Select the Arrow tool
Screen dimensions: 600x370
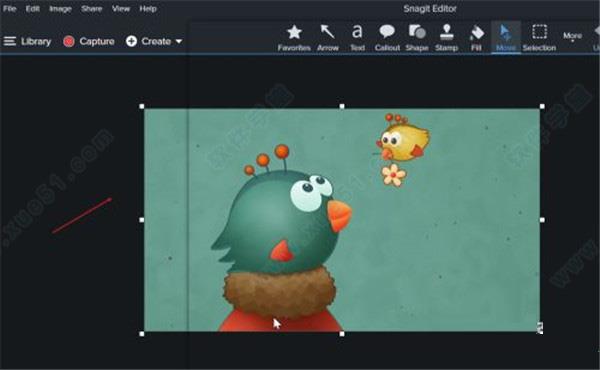click(x=328, y=37)
